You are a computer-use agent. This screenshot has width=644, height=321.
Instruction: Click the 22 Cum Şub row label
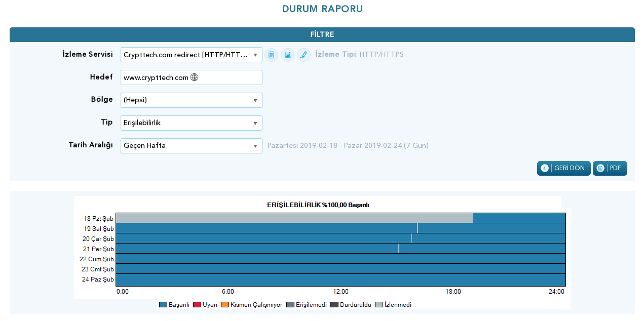(x=98, y=259)
